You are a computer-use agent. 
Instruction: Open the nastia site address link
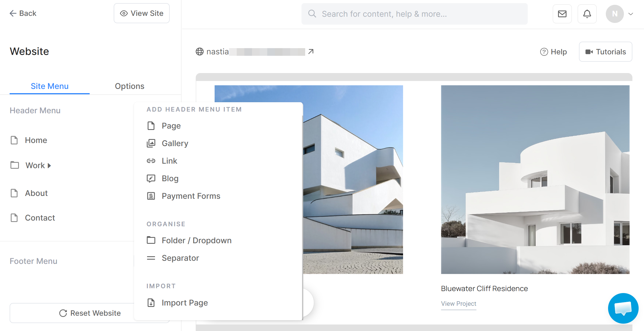point(256,52)
